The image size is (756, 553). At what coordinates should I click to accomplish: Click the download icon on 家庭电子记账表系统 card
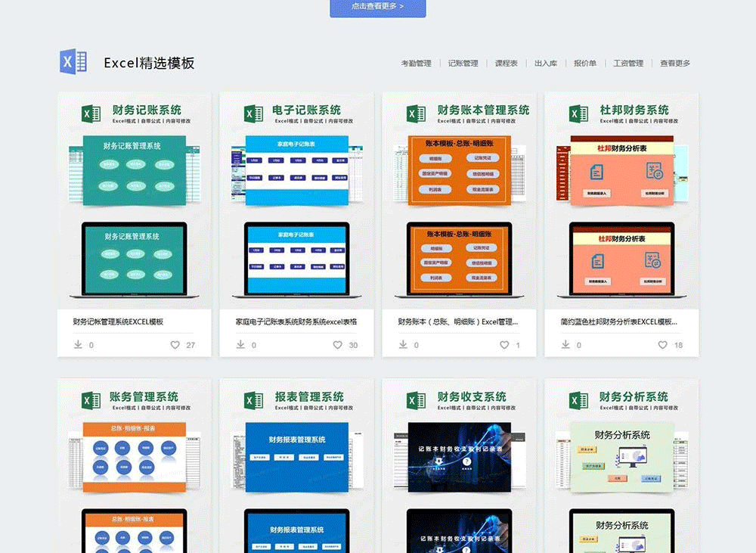pyautogui.click(x=240, y=344)
